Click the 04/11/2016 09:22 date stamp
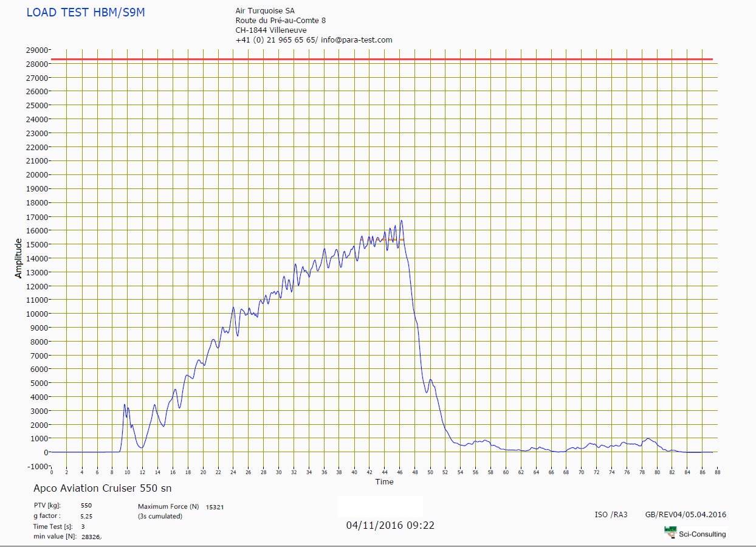Image resolution: width=756 pixels, height=547 pixels. point(390,525)
